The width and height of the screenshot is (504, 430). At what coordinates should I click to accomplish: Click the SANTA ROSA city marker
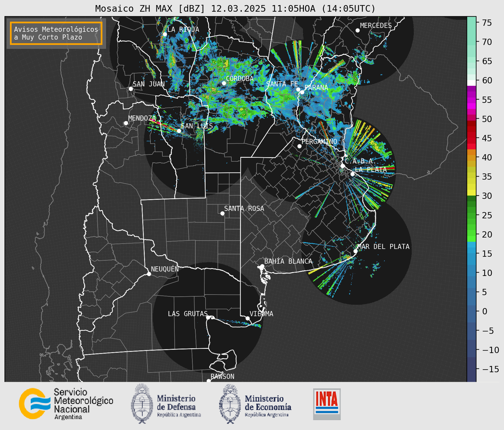(x=222, y=213)
